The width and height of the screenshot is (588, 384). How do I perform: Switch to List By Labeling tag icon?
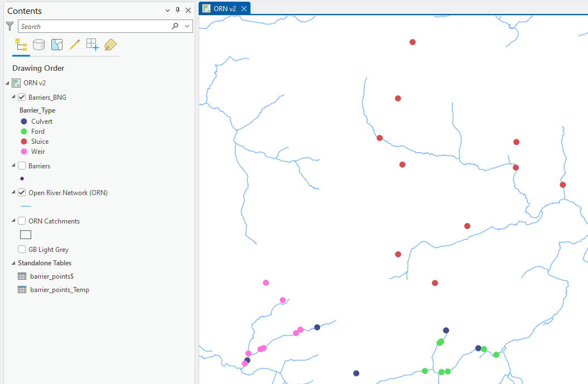tap(110, 45)
